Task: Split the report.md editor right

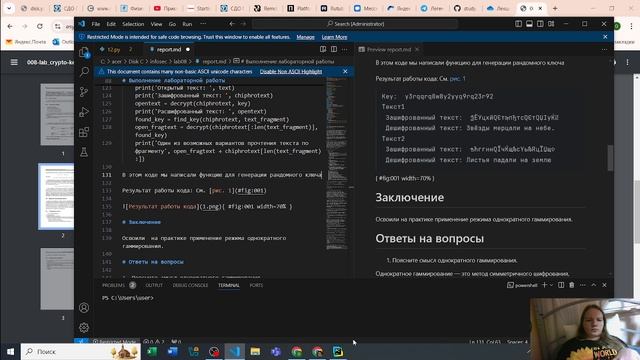Action: (x=334, y=49)
